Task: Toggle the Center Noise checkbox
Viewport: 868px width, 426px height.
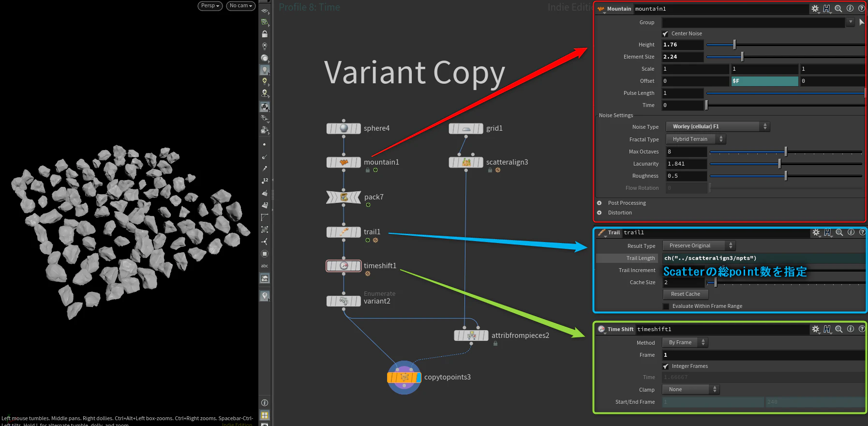Action: point(665,34)
